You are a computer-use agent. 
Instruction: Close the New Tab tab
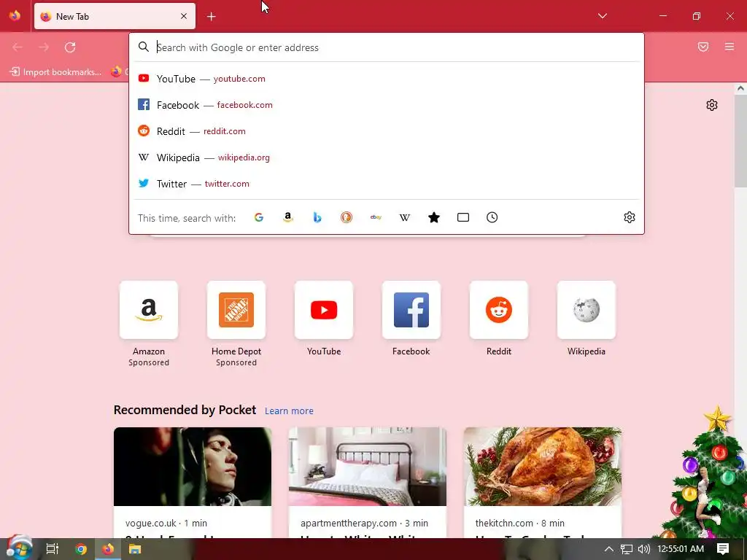[184, 16]
